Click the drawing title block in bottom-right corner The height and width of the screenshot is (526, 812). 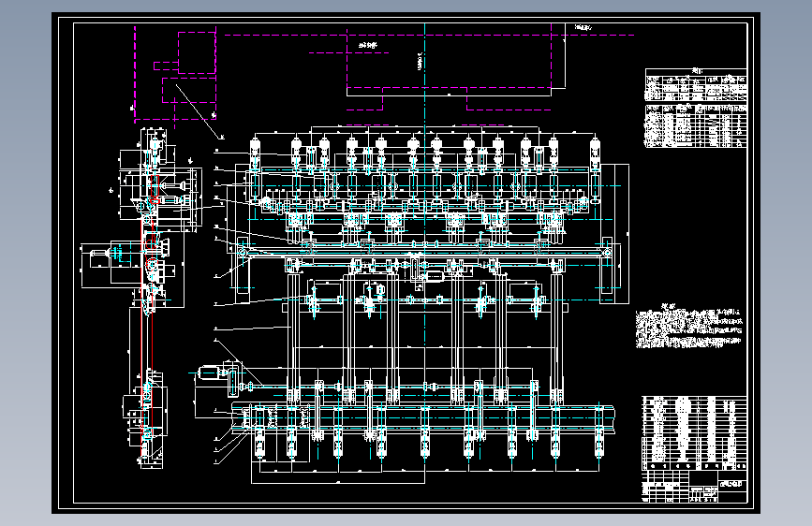pyautogui.click(x=694, y=486)
